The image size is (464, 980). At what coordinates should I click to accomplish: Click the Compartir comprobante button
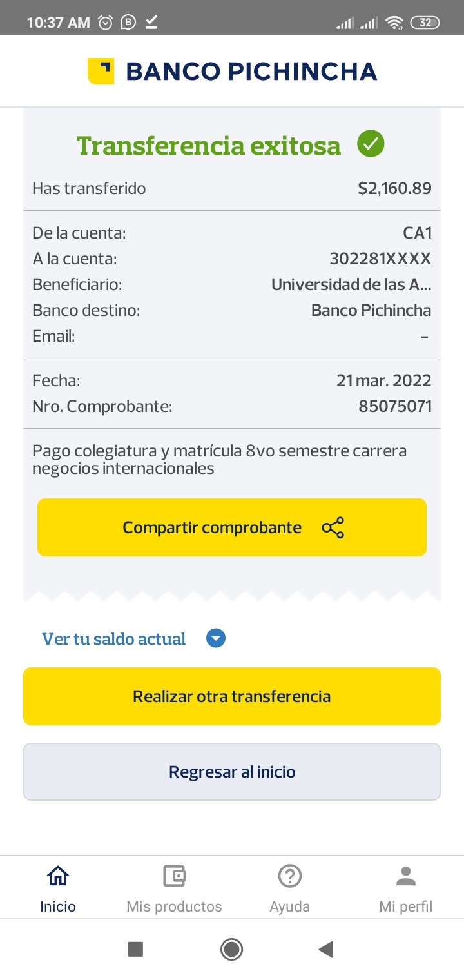(212, 527)
